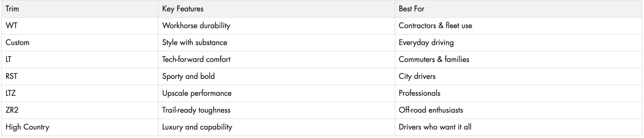Click the Luxury and capability cell
Screen dimensions: 644x138
click(197, 127)
